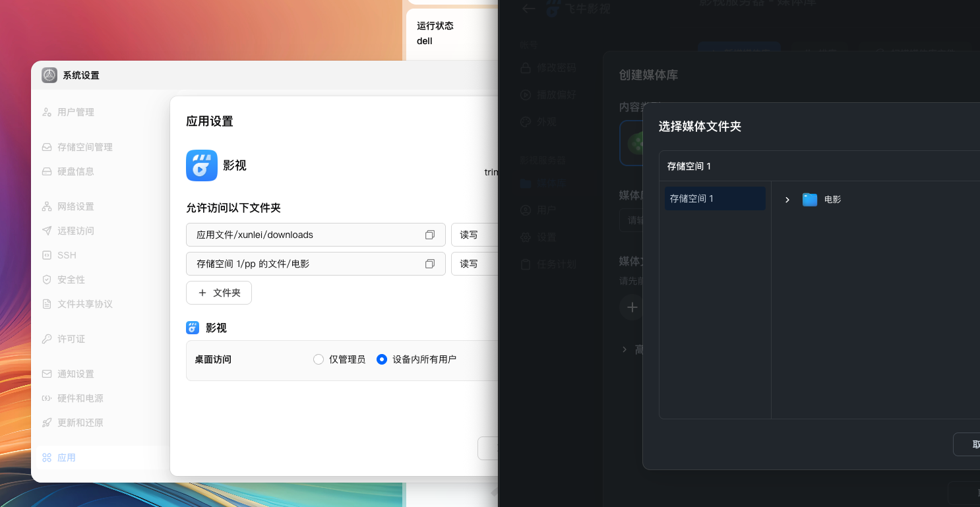Open the 读写 dropdown for xunlei/downloads
Viewport: 980px width, 507px height.
(475, 235)
